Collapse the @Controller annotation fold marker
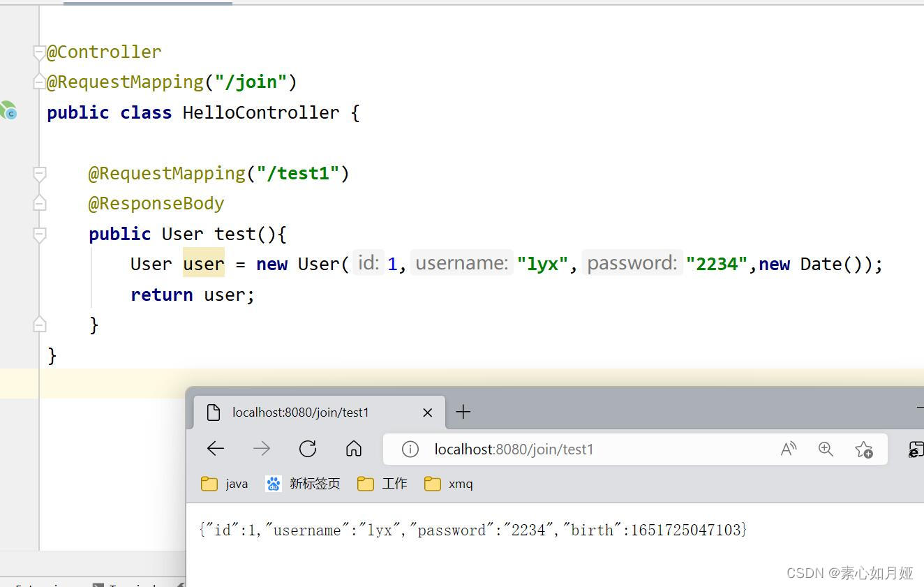The image size is (924, 587). click(x=40, y=52)
